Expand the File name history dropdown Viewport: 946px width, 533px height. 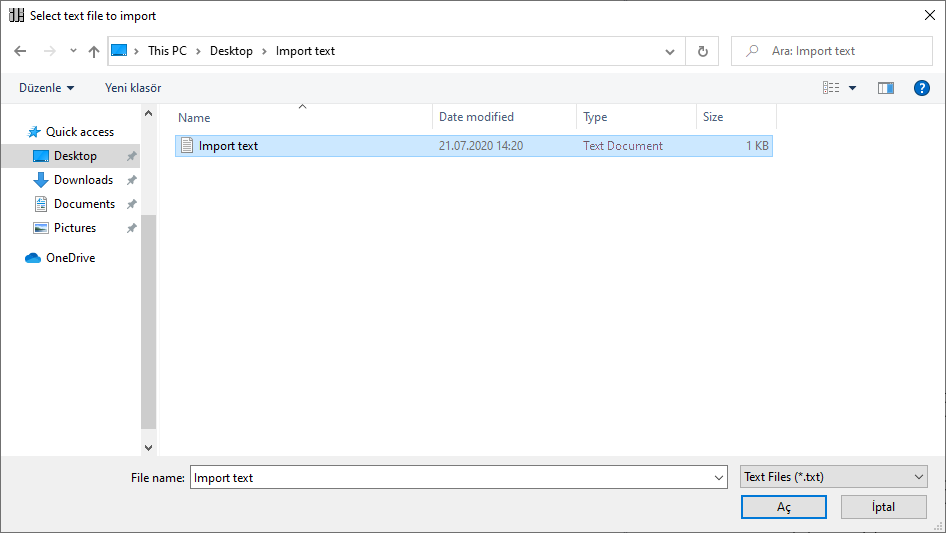(x=719, y=479)
